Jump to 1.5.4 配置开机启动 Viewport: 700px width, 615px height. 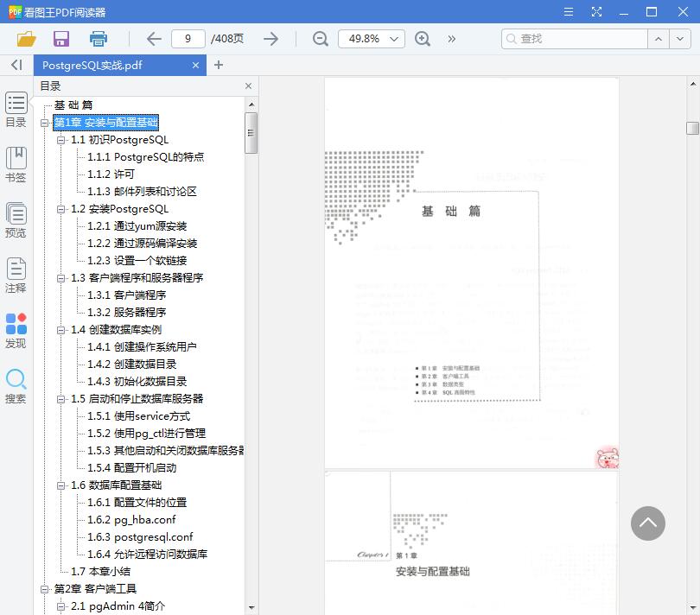[x=132, y=467]
